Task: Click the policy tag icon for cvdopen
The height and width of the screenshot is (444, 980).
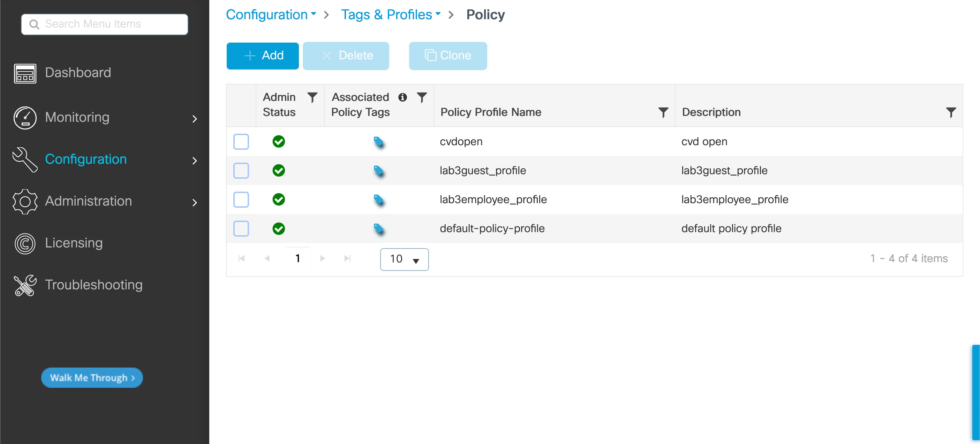Action: coord(378,142)
